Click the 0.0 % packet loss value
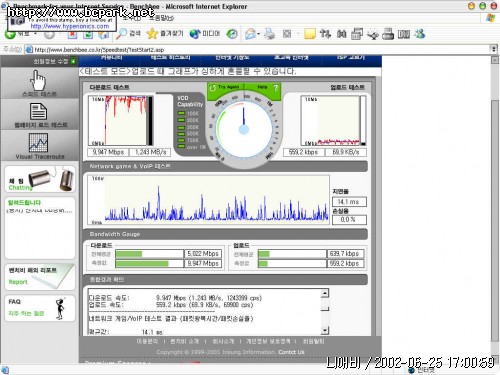This screenshot has width=500, height=375. click(x=349, y=220)
